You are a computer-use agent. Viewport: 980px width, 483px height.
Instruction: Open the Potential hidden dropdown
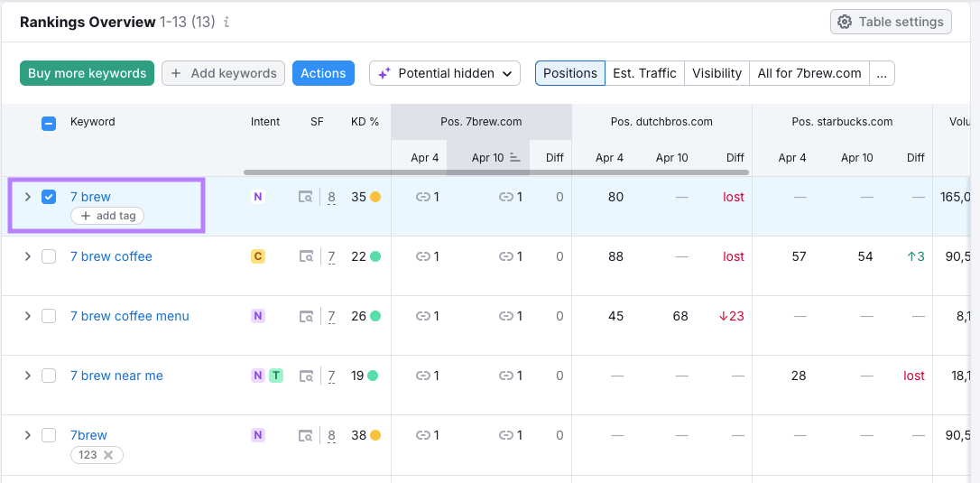pyautogui.click(x=445, y=73)
